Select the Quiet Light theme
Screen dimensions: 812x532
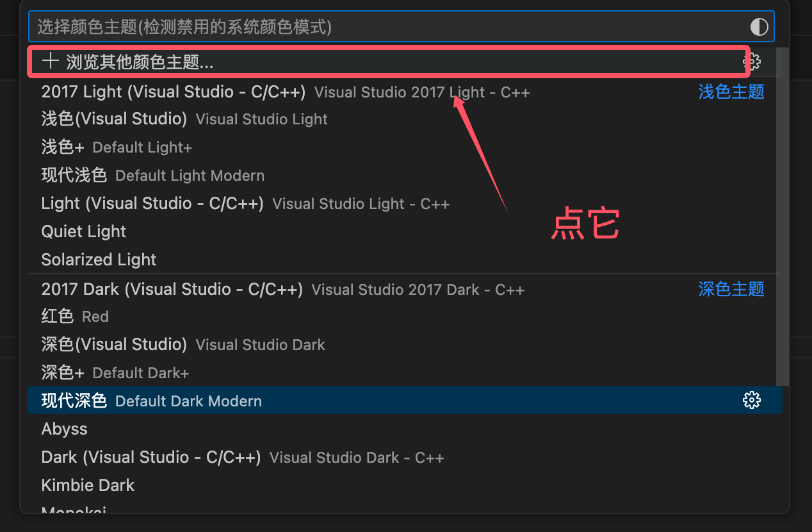(84, 231)
